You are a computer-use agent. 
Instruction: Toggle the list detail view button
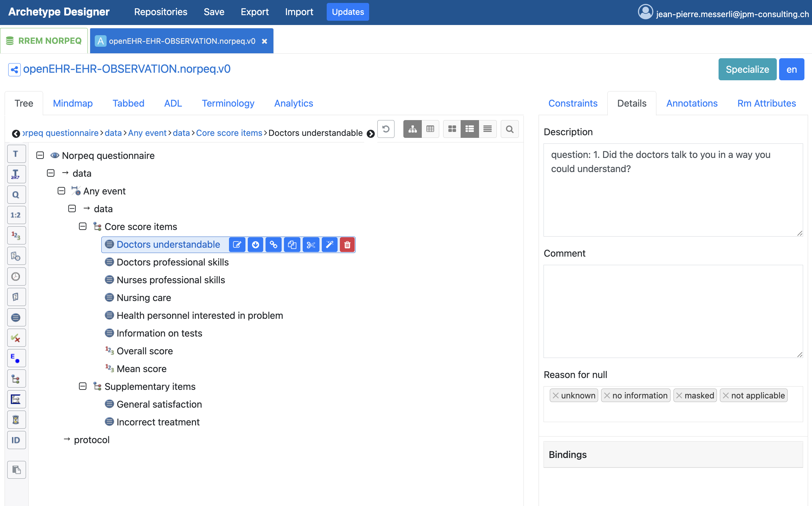[469, 129]
